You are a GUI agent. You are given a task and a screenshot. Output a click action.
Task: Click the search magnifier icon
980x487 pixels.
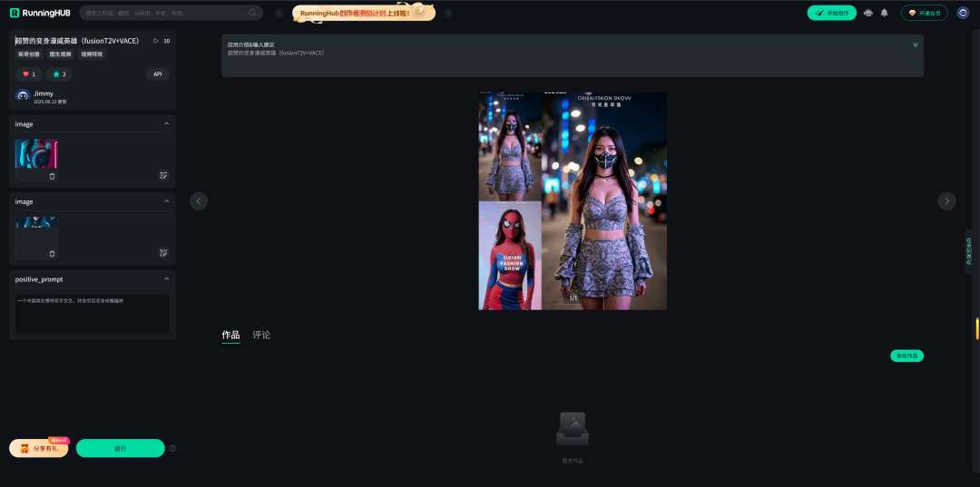pos(252,13)
